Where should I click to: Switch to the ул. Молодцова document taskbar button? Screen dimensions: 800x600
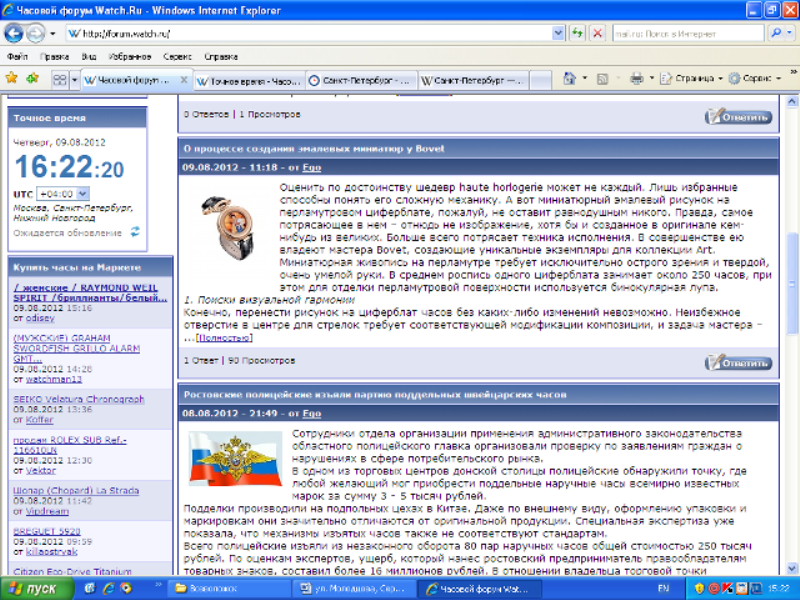[x=354, y=589]
